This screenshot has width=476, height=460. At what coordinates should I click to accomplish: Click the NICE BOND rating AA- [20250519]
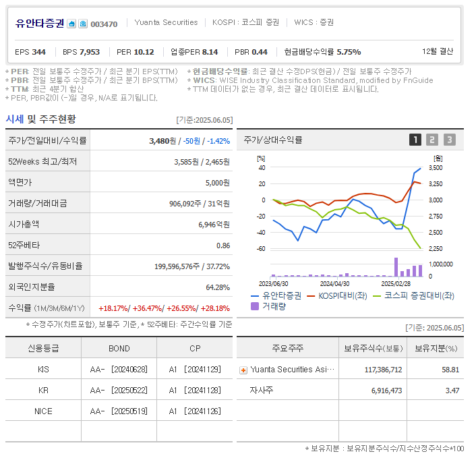[x=119, y=411]
